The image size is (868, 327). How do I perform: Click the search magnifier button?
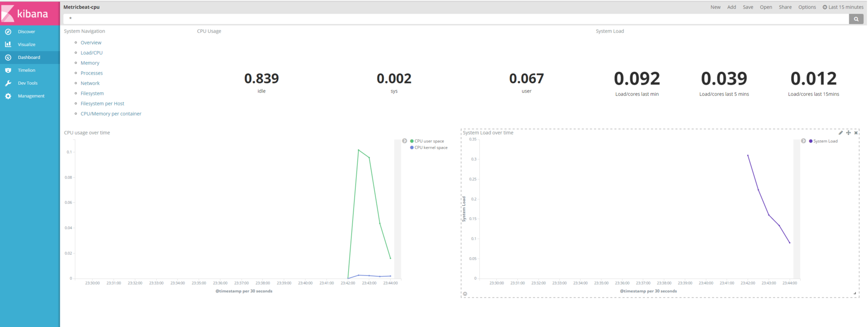coord(856,19)
